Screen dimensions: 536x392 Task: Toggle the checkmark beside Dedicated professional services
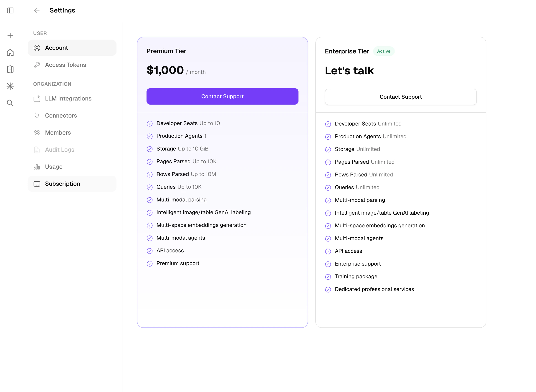(328, 289)
